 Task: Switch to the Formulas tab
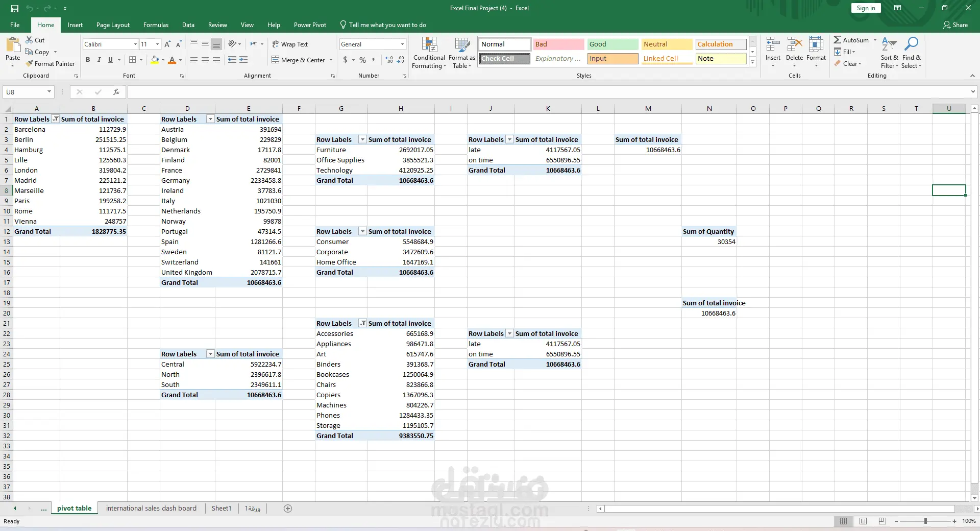coord(156,25)
